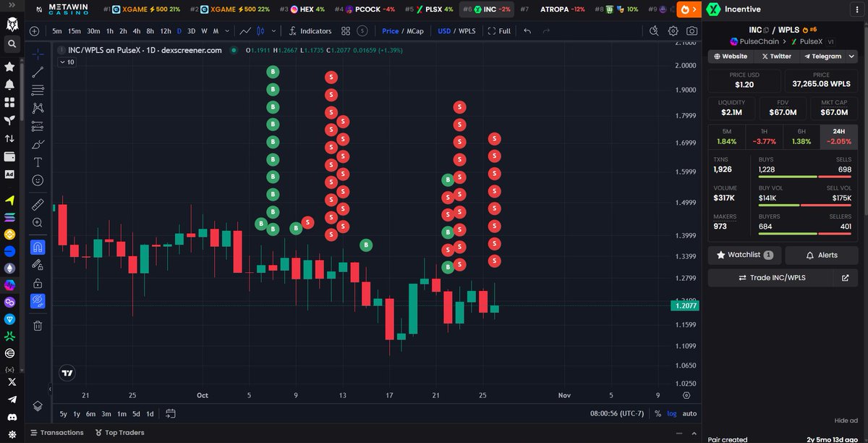Viewport: 868px width, 443px height.
Task: Open gainers and losers arrows icon
Action: 9,138
